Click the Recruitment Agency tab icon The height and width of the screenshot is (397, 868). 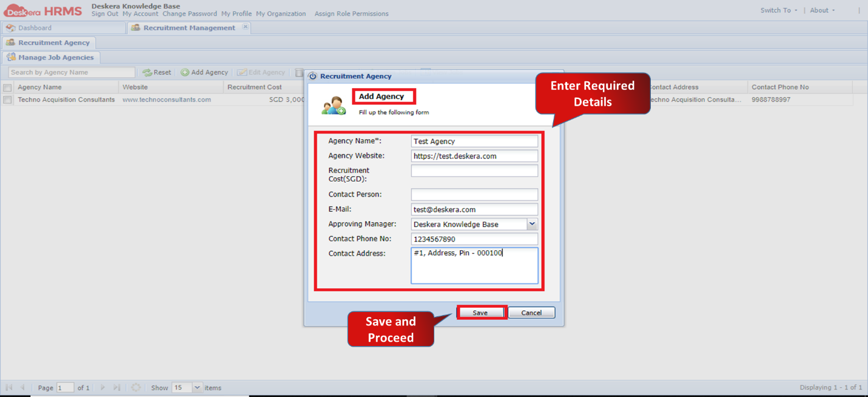[x=11, y=42]
